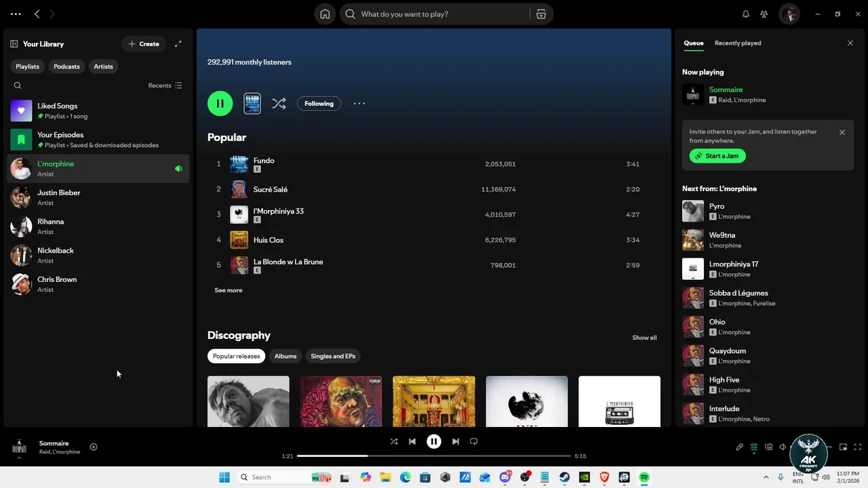The image size is (868, 488).
Task: Select Pyro in the queue
Action: [768, 211]
